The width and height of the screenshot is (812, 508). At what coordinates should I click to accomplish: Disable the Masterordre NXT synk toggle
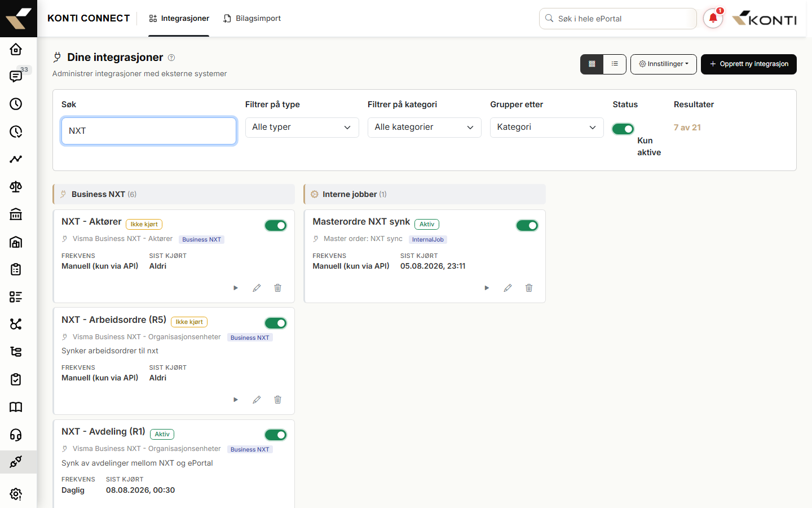[527, 226]
